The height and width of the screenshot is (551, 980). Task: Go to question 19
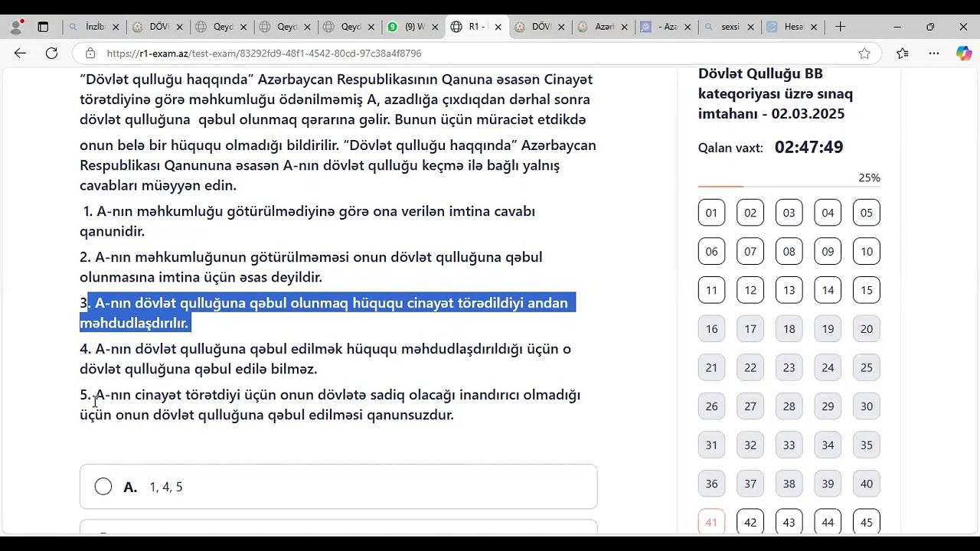828,329
